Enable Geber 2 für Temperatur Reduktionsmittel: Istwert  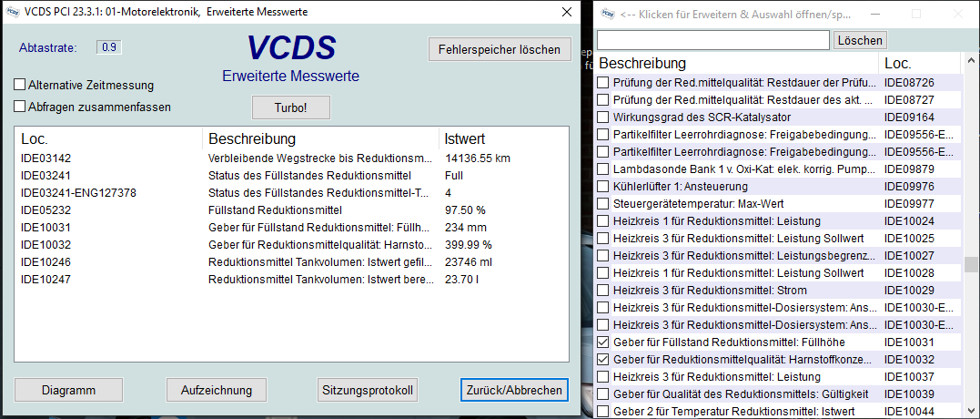[x=602, y=411]
